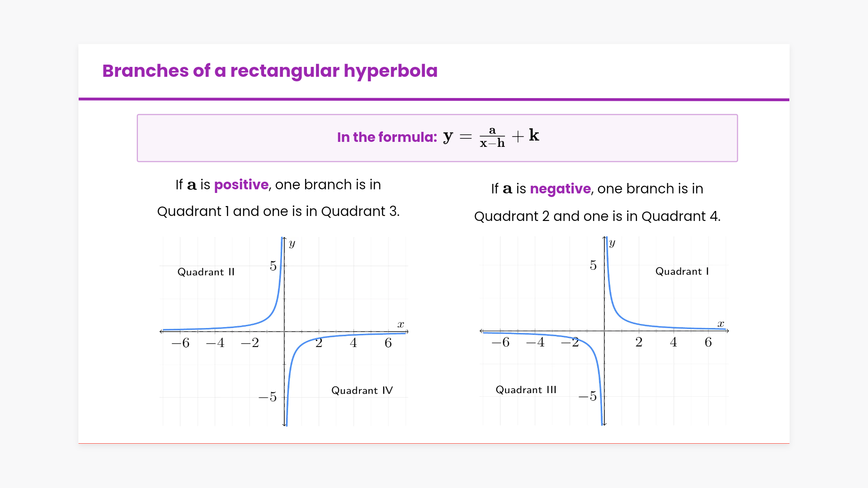Click the "Quadrant I" graph label
Viewport: 868px width, 488px height.
click(x=682, y=272)
